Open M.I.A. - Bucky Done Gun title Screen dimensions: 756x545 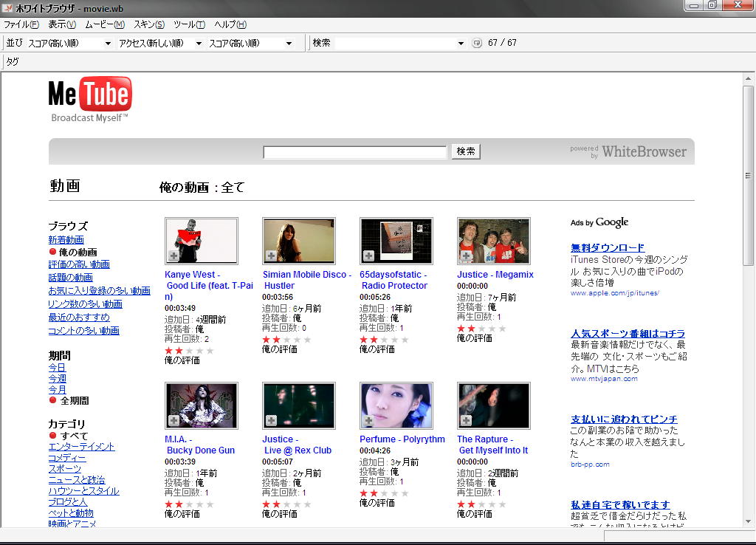coord(199,445)
